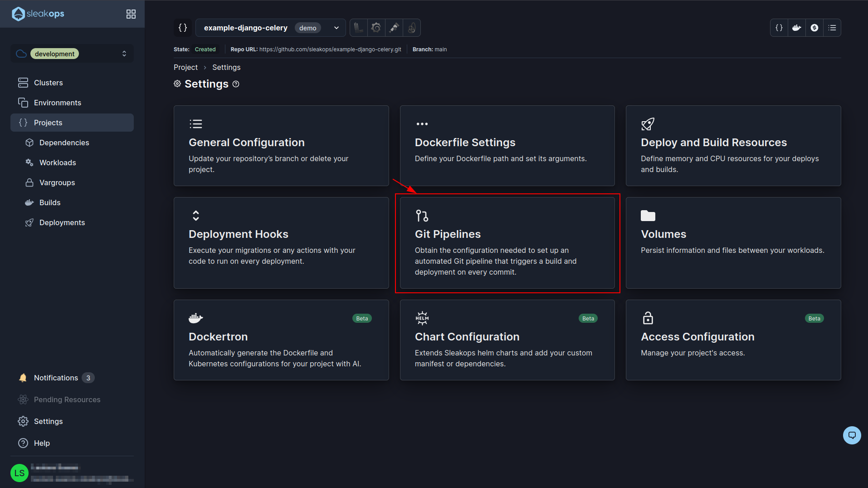Open the Access Configuration card
This screenshot has height=488, width=868.
tap(733, 340)
